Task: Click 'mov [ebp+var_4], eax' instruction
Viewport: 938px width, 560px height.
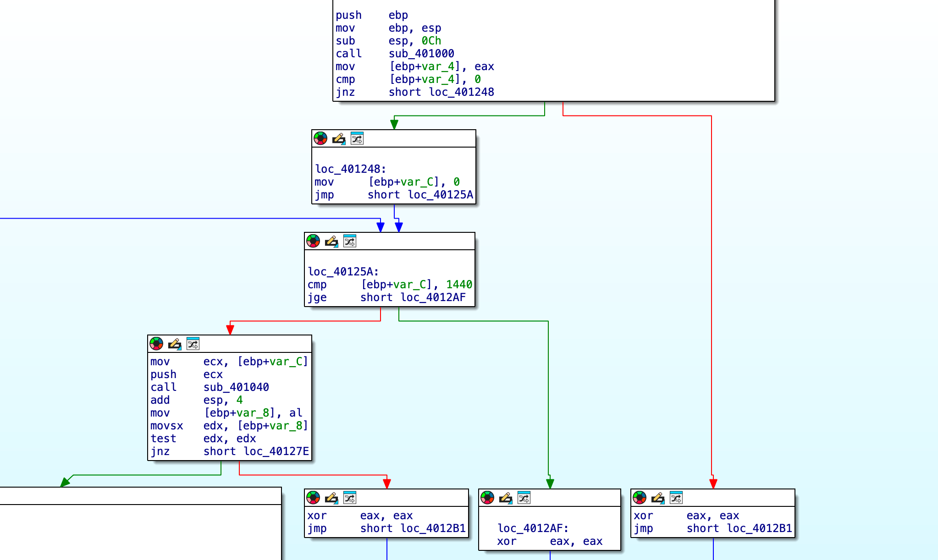Action: tap(415, 66)
